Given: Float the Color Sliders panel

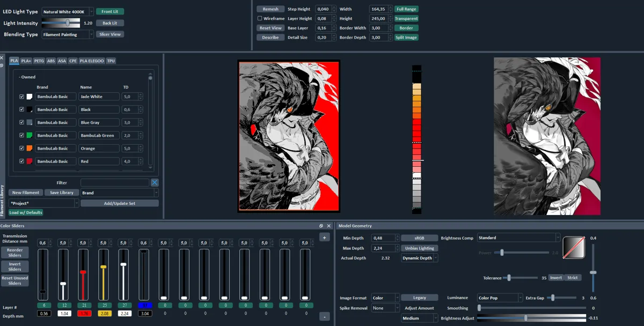Looking at the screenshot, I should pos(321,226).
